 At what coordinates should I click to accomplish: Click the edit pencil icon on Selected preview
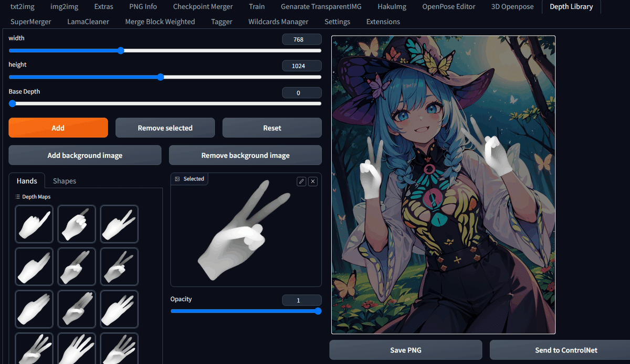(x=301, y=181)
